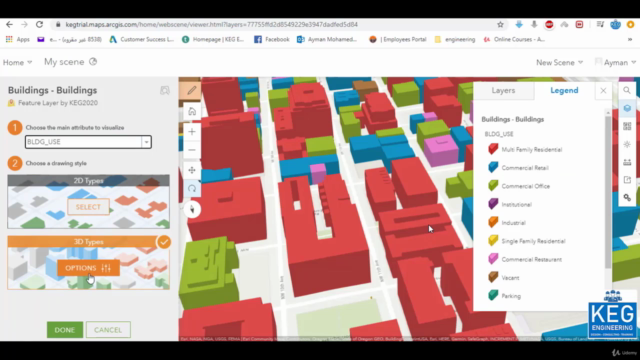The height and width of the screenshot is (360, 640).
Task: Zoom in with plus button
Action: (192, 131)
